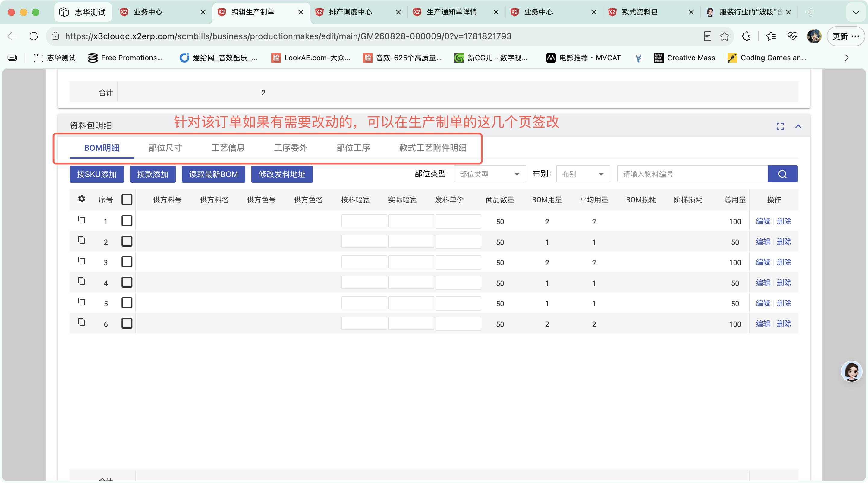Image resolution: width=868 pixels, height=483 pixels.
Task: Check the box for row 1
Action: (127, 221)
